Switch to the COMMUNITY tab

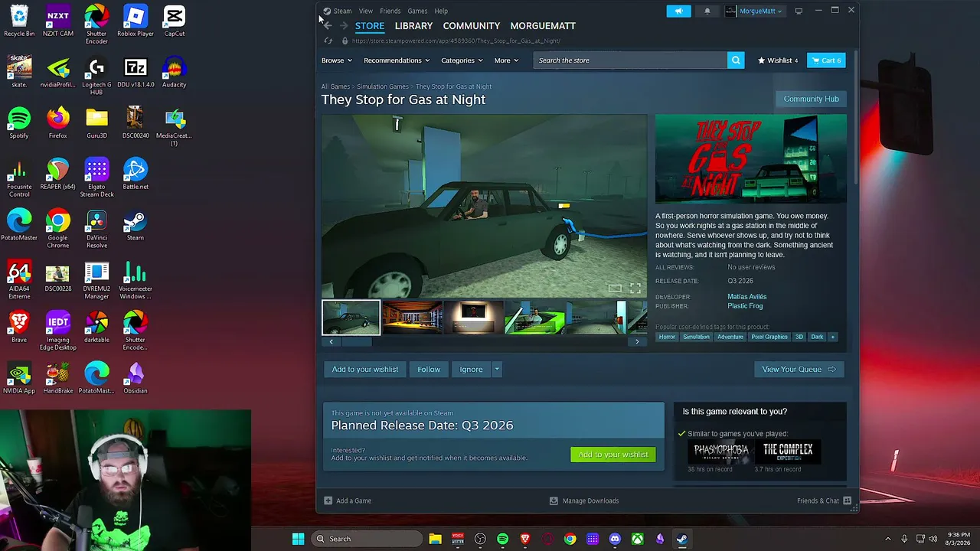(x=472, y=26)
